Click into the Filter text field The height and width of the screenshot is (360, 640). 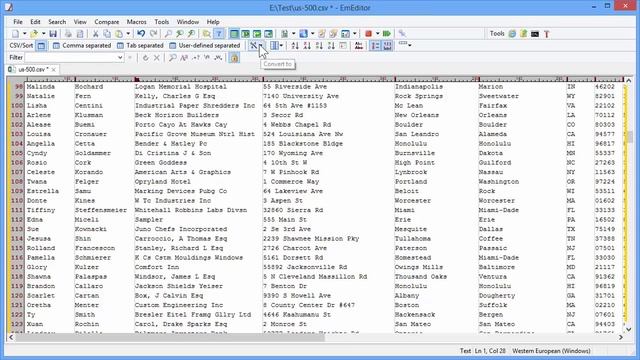pyautogui.click(x=70, y=58)
